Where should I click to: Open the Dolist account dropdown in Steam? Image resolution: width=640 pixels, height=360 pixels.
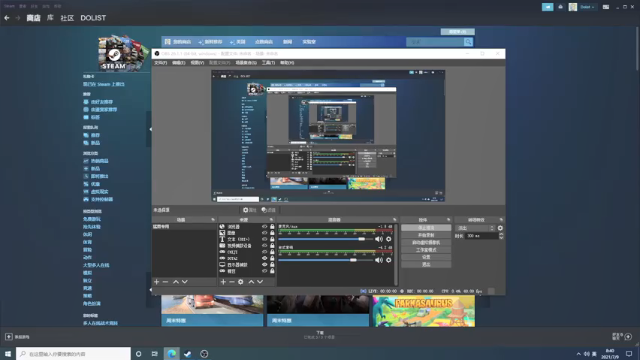(587, 7)
